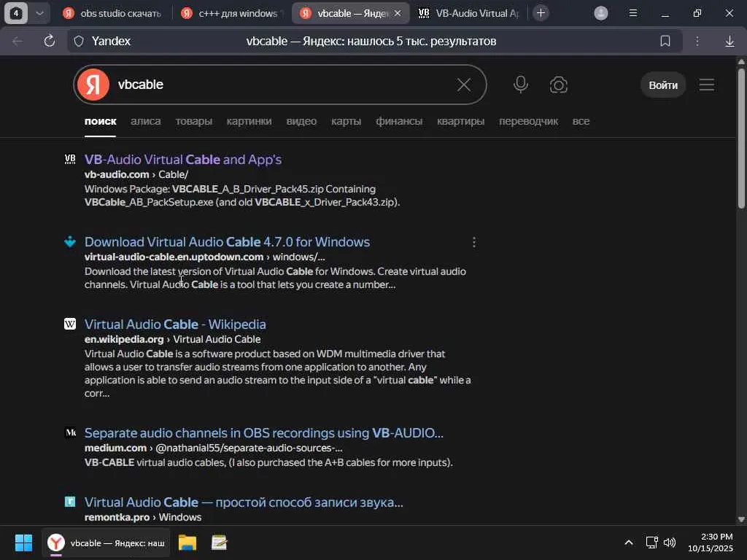The height and width of the screenshot is (560, 747).
Task: Click the Medium favicon icon
Action: pyautogui.click(x=70, y=432)
